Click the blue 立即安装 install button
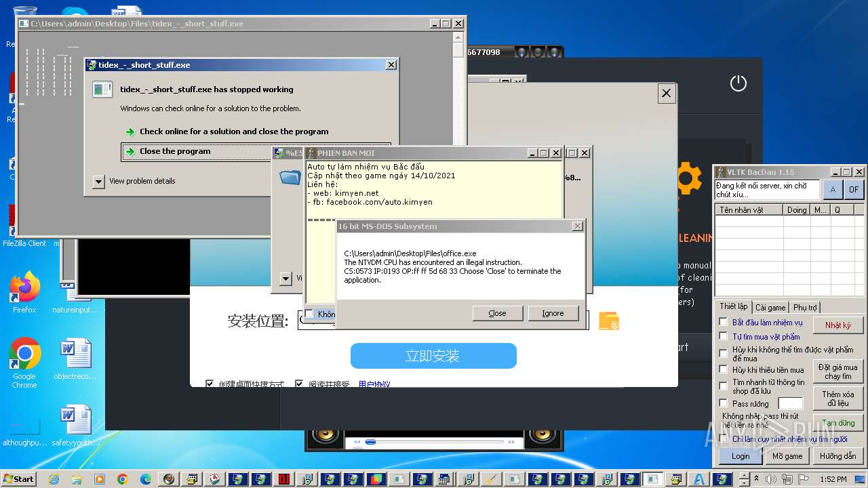 tap(433, 356)
